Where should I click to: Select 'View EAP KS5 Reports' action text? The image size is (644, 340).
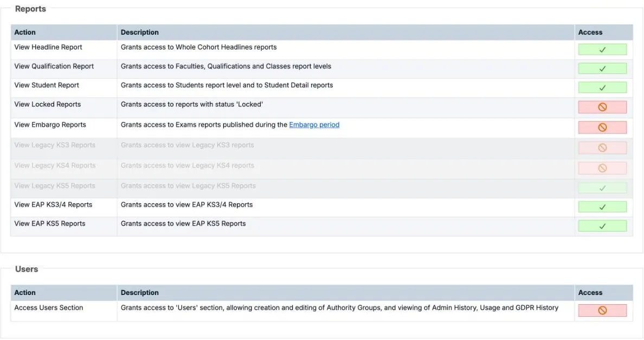50,224
